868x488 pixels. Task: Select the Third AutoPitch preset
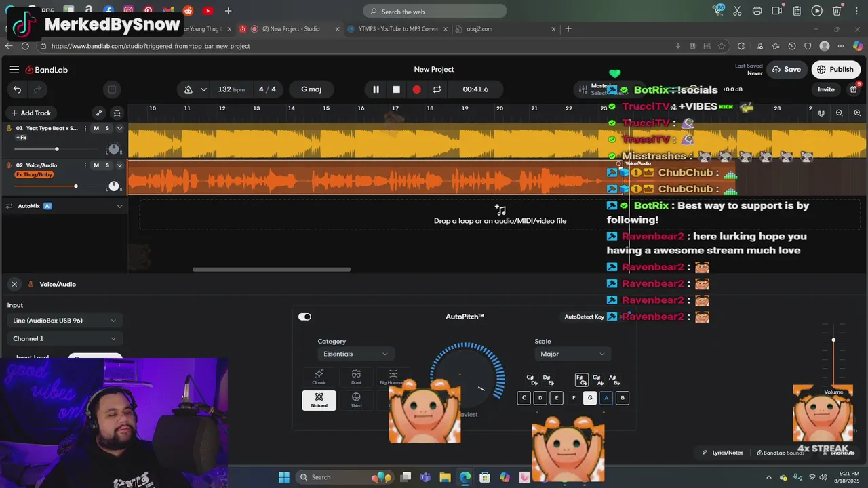(x=356, y=400)
